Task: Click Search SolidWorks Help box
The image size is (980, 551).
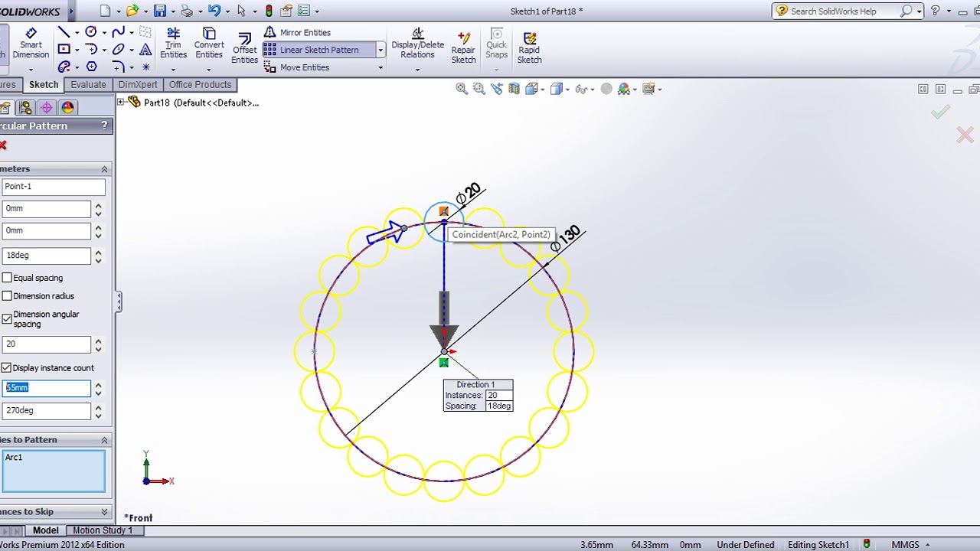Action: pyautogui.click(x=844, y=11)
